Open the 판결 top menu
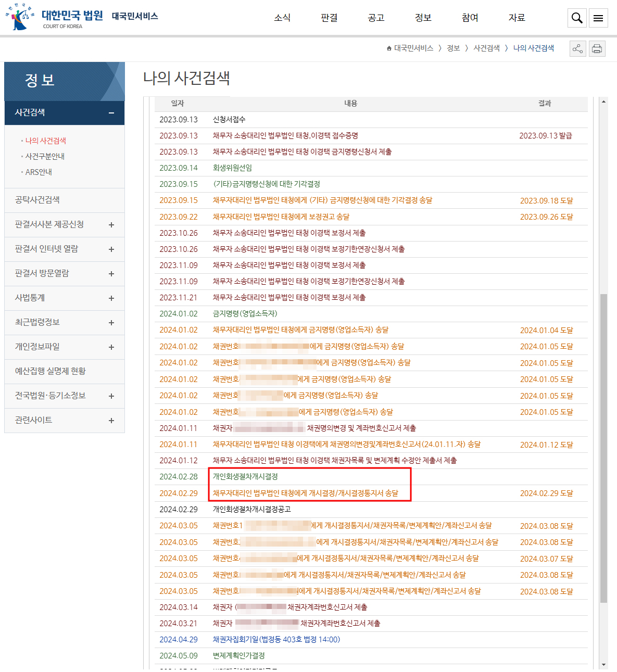This screenshot has height=672, width=617. click(x=329, y=18)
